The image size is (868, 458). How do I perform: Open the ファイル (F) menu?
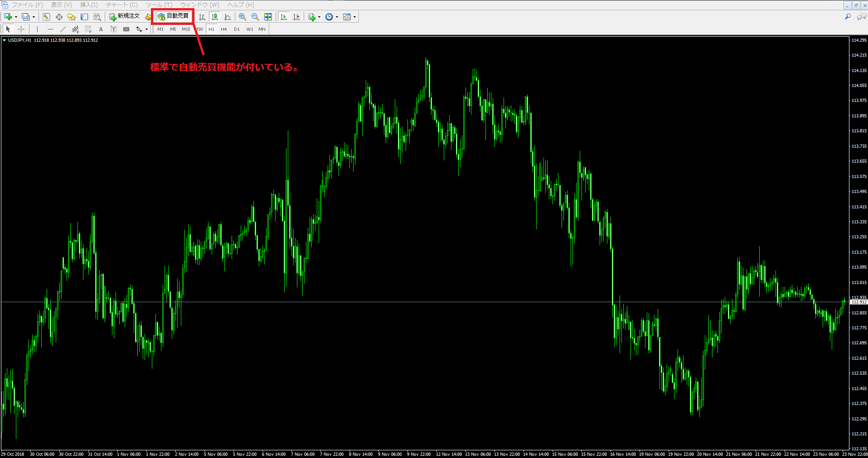[x=27, y=5]
